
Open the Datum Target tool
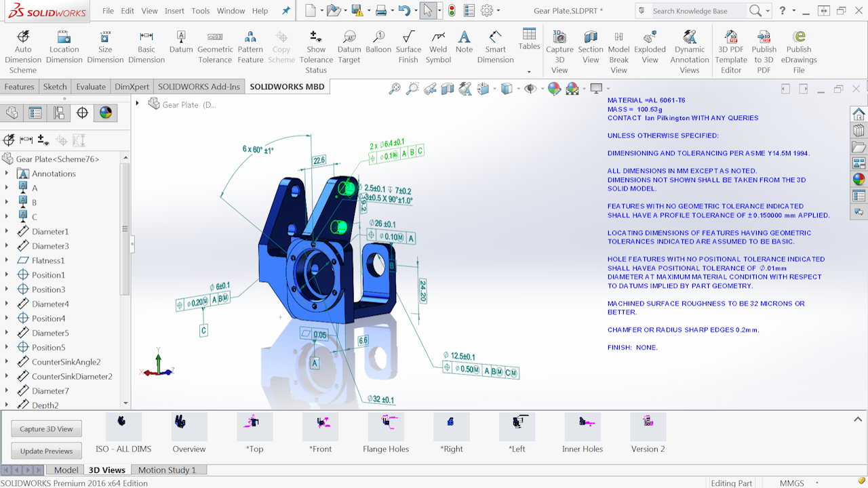tap(349, 49)
